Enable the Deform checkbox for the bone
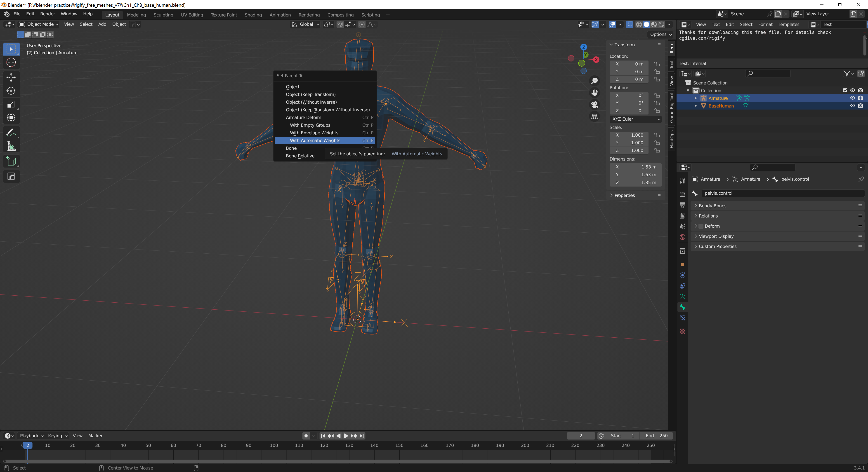 coord(701,226)
